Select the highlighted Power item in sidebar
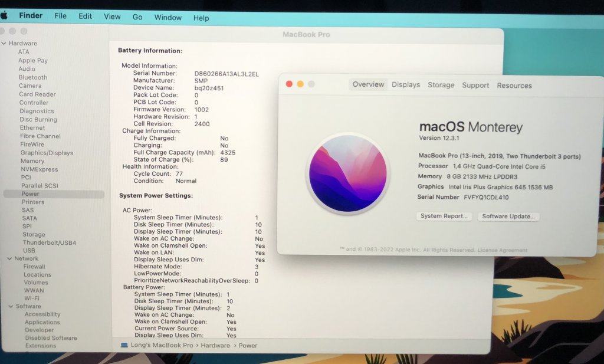Viewport: 604px width, 364px height. point(54,194)
